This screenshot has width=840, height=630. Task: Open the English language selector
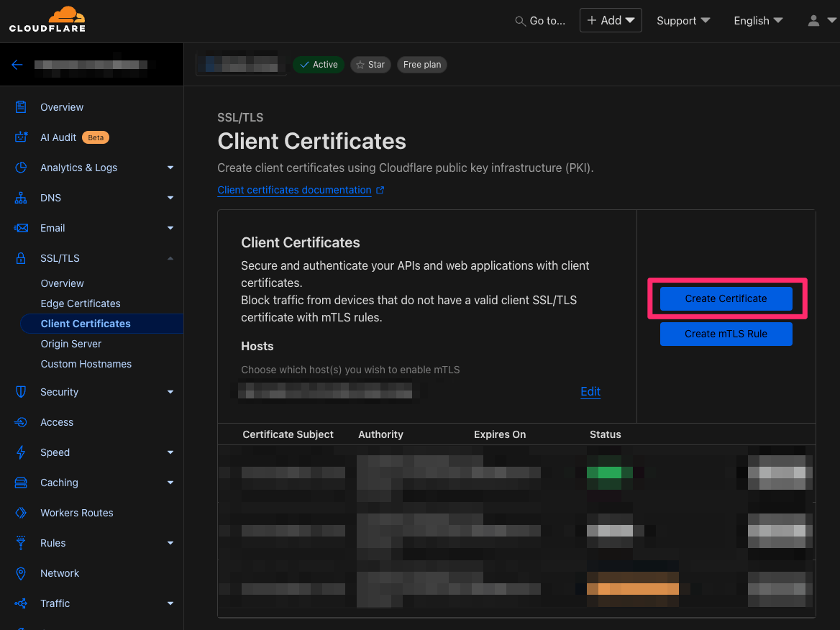point(757,20)
